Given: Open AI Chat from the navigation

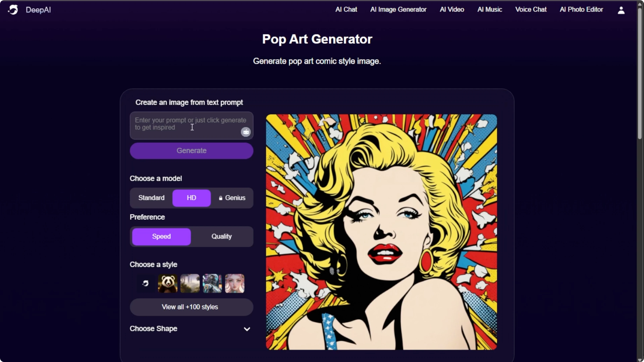Looking at the screenshot, I should (346, 9).
